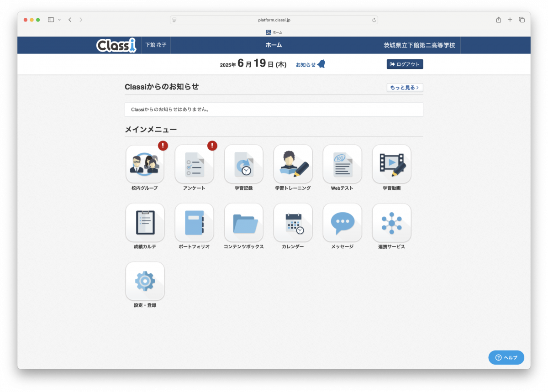The width and height of the screenshot is (548, 392).
Task: Open the 成績カルテ clipboard icon
Action: coord(145,223)
